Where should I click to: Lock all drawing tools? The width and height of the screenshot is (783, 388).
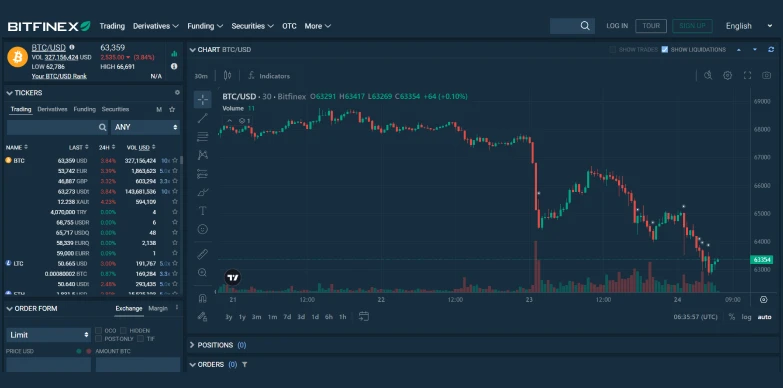tap(202, 316)
